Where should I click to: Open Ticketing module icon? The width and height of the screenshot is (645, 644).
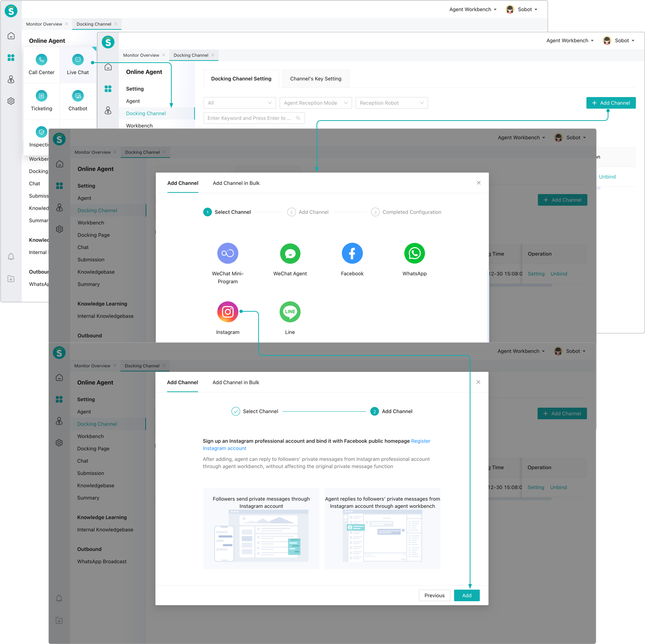pos(41,96)
